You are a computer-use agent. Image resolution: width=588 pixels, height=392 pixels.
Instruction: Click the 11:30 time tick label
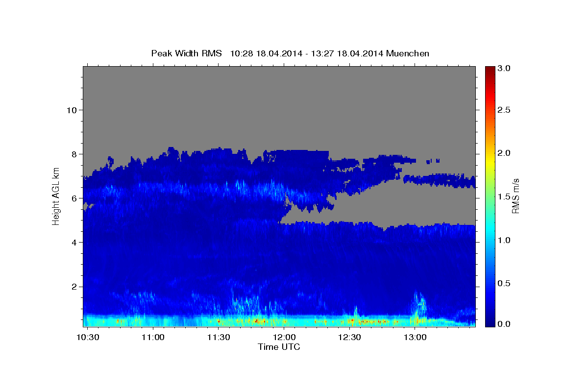219,338
